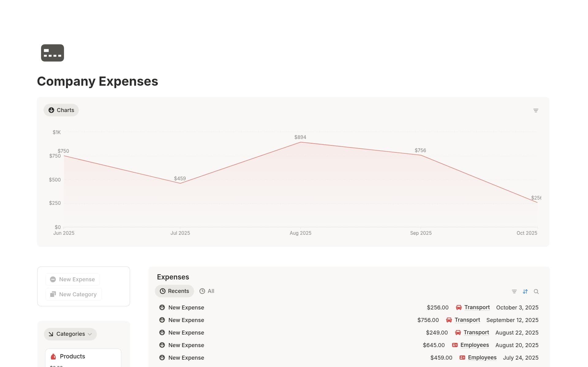Click the filter icon in the Expenses toolbar
This screenshot has width=588, height=367.
coord(514,291)
